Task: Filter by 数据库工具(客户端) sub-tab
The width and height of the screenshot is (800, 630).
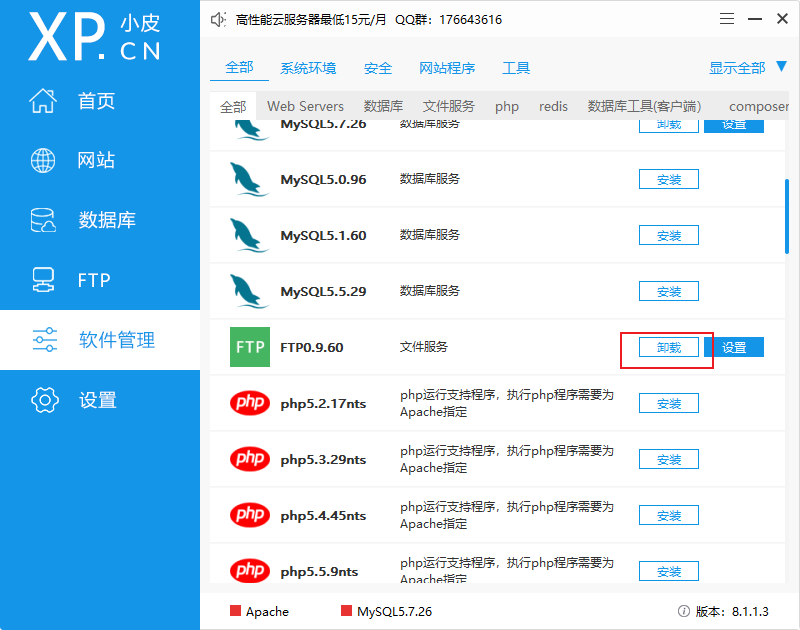Action: coord(644,106)
